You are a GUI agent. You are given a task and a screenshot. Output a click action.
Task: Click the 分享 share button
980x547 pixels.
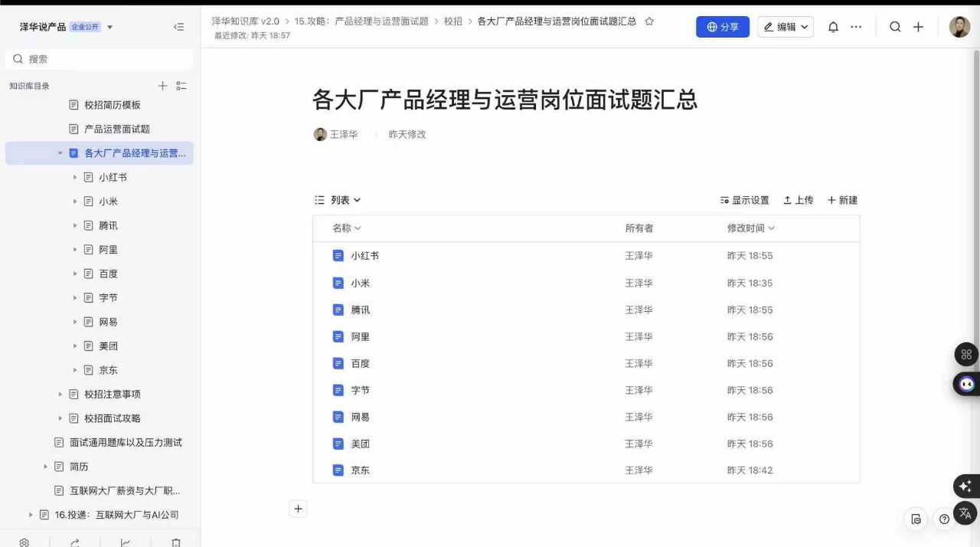coord(723,27)
